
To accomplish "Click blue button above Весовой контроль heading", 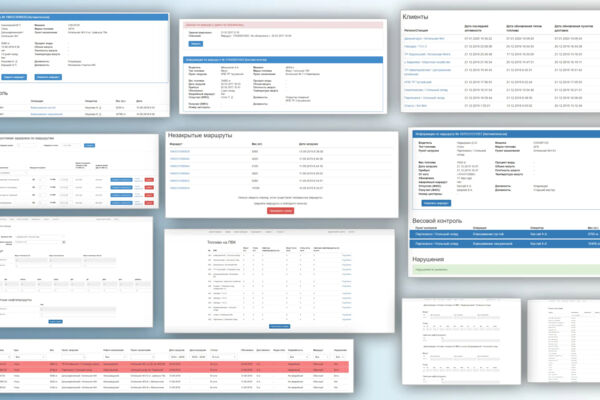I will 436,203.
